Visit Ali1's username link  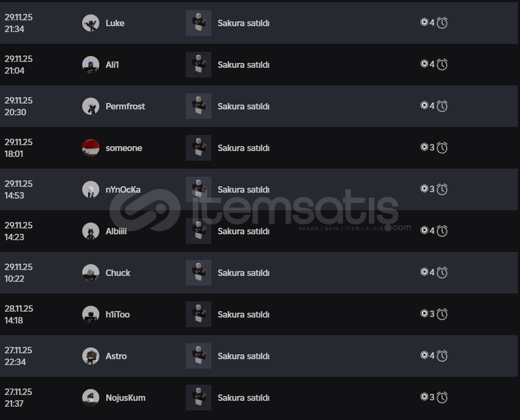[112, 65]
